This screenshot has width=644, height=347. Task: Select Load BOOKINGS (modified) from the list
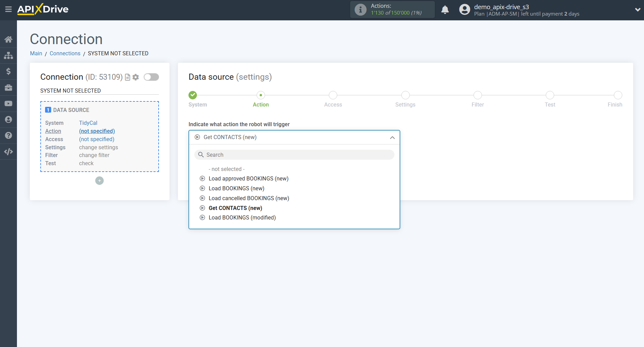point(242,217)
